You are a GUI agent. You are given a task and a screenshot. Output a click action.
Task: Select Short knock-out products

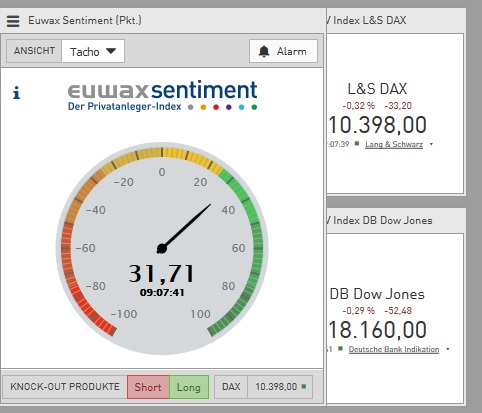148,387
